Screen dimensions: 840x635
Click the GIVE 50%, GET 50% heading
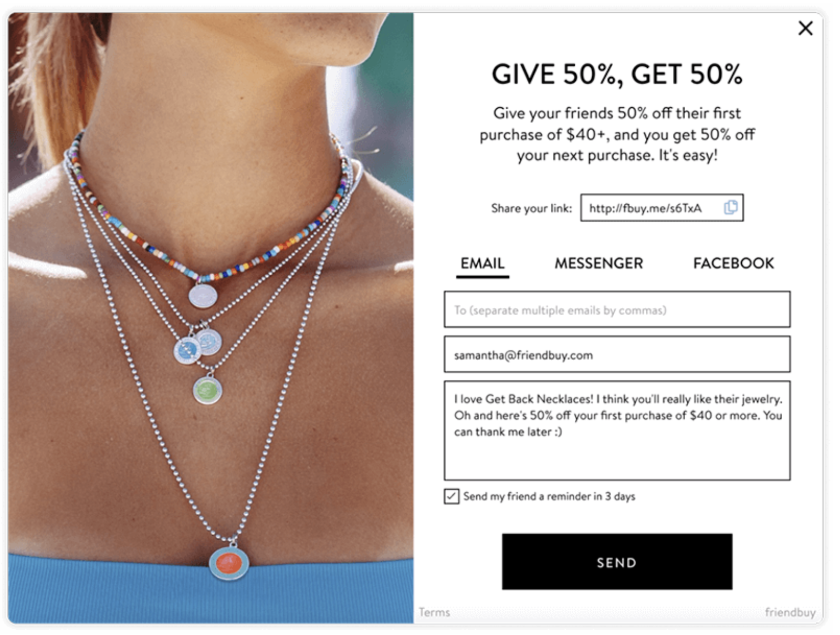click(617, 74)
